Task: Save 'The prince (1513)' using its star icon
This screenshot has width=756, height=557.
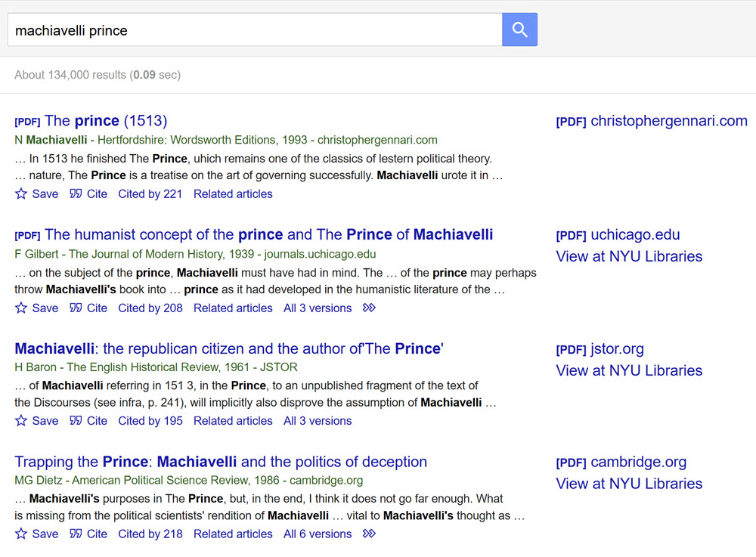Action: tap(21, 193)
